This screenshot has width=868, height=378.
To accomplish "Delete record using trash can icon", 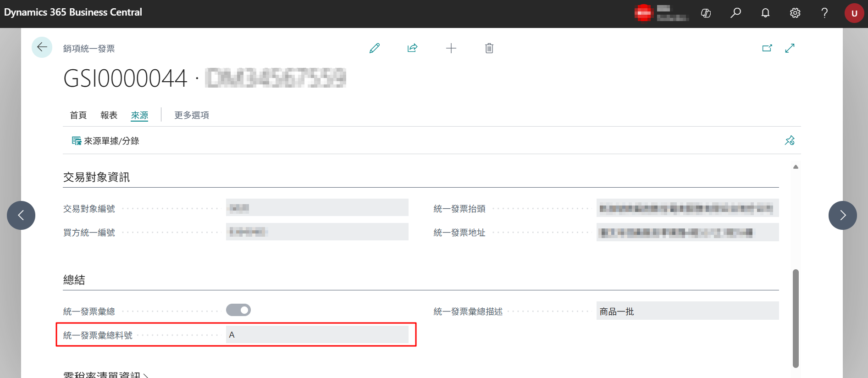I will (489, 48).
